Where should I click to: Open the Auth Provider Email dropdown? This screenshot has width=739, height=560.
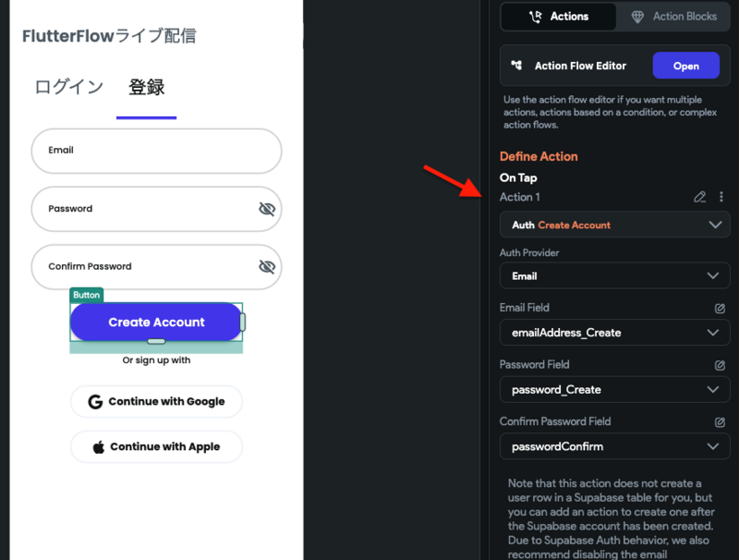pos(614,275)
